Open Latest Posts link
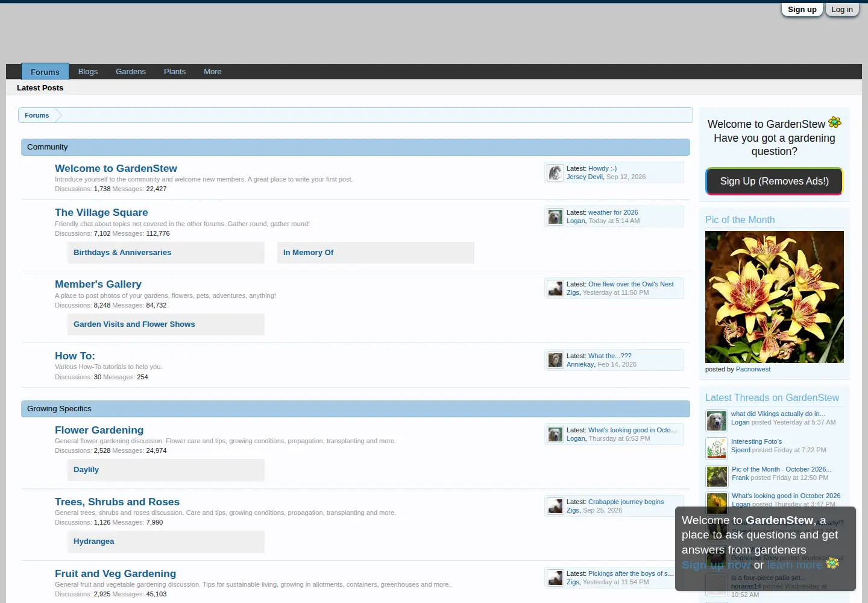The width and height of the screenshot is (868, 603). 40,87
